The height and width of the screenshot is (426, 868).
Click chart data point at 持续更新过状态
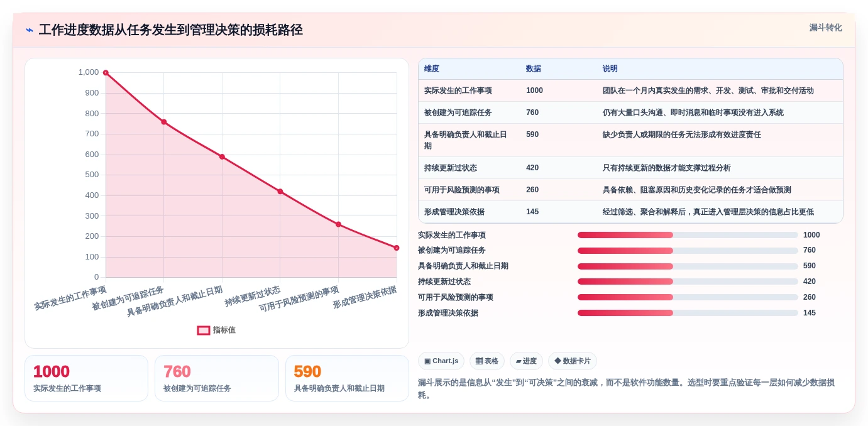point(280,192)
